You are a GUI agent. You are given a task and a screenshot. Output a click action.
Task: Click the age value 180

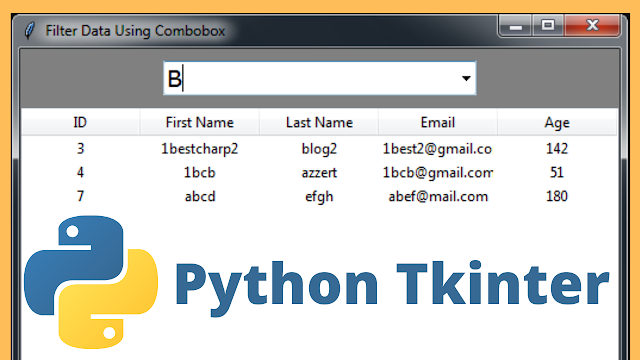click(x=557, y=196)
